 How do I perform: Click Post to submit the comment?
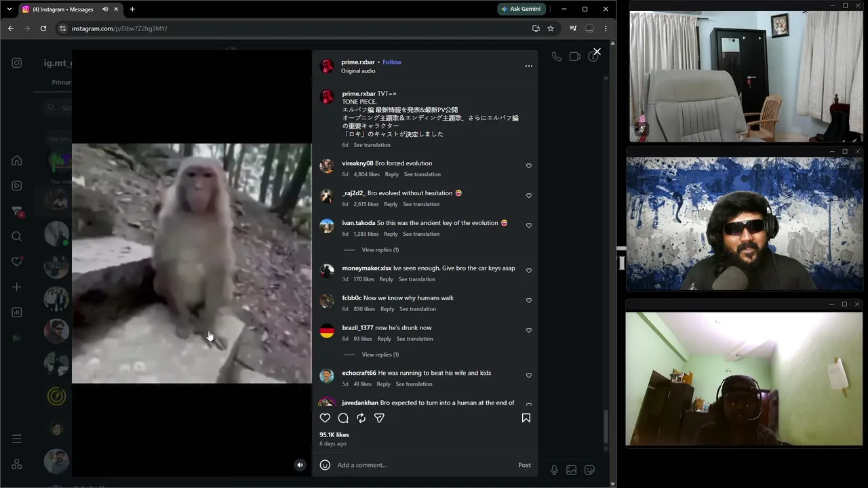pyautogui.click(x=524, y=465)
